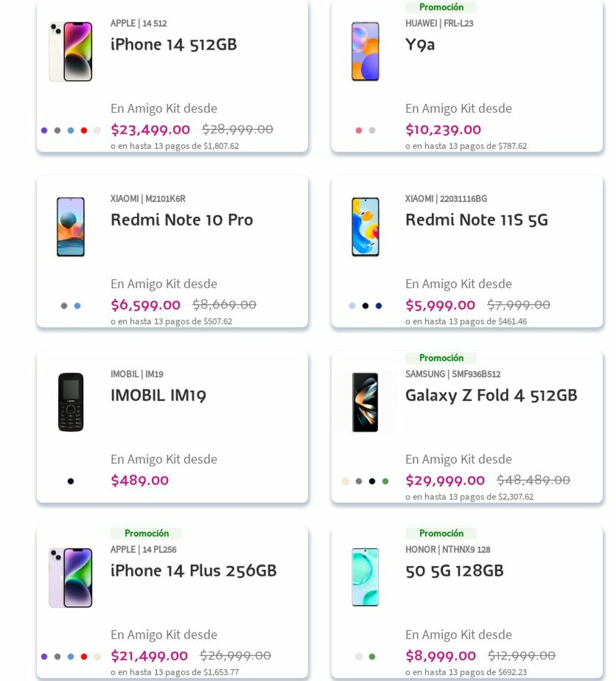Select green color for Galaxy Z Fold 4

[x=385, y=481]
